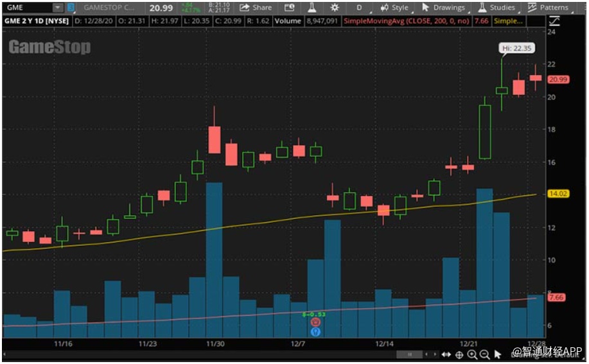
Task: Click the SimpleMovingAvg (CLOSE, 200, 0, no) label
Action: point(407,21)
